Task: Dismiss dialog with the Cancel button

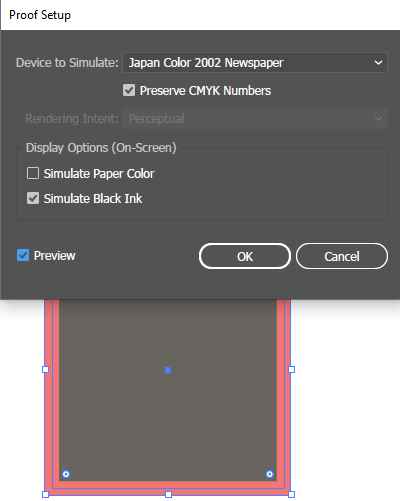Action: 342,256
